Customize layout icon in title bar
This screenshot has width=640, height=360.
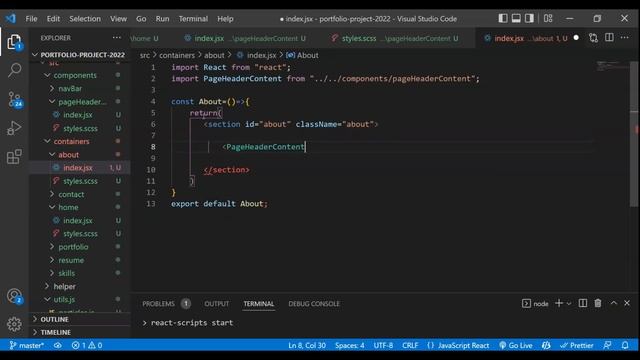(548, 18)
